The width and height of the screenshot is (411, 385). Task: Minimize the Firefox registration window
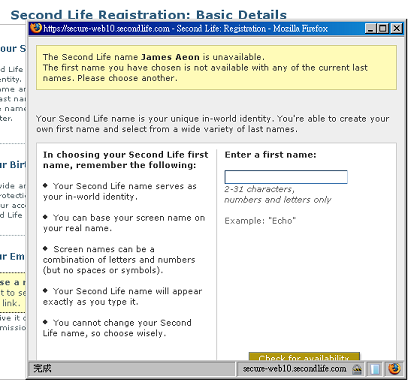(x=370, y=29)
